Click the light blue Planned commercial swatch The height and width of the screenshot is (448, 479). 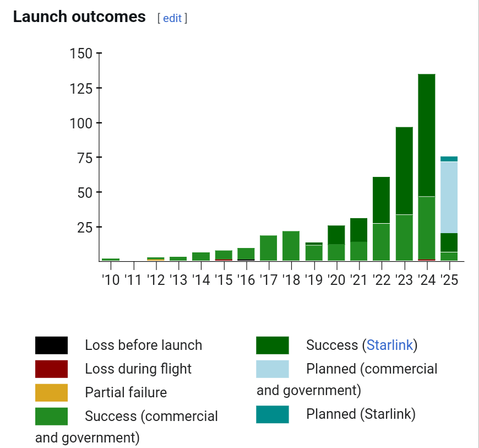tap(273, 369)
